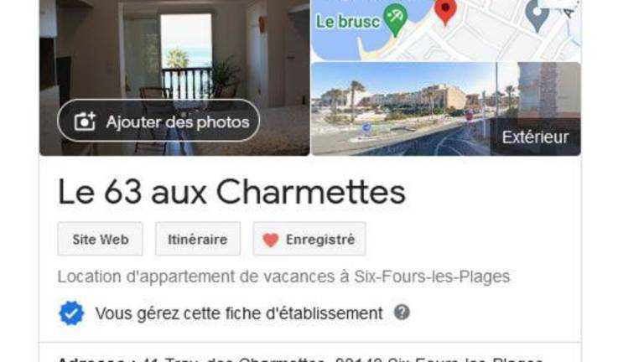The width and height of the screenshot is (644, 362).
Task: Toggle the Enregistré saved button
Action: 309,239
